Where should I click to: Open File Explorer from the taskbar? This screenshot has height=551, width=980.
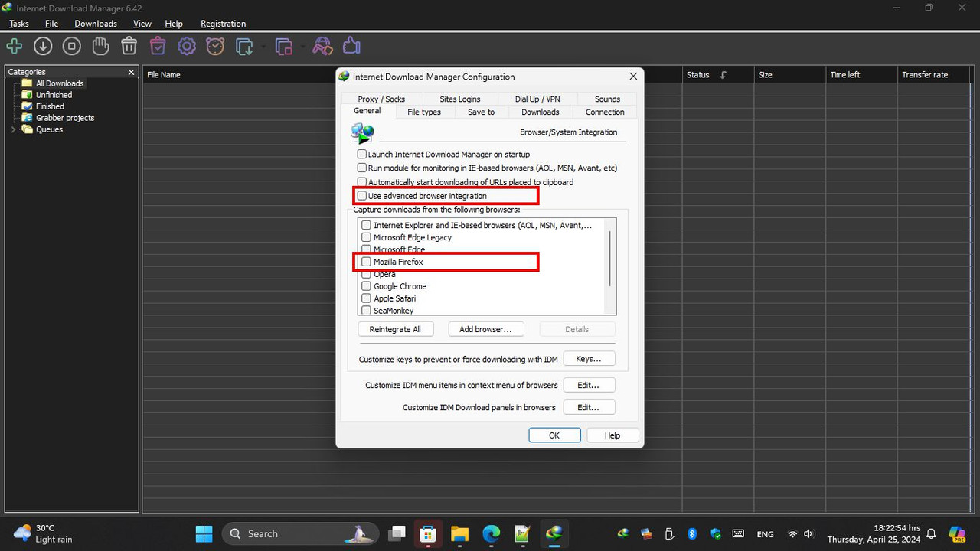[x=459, y=533]
